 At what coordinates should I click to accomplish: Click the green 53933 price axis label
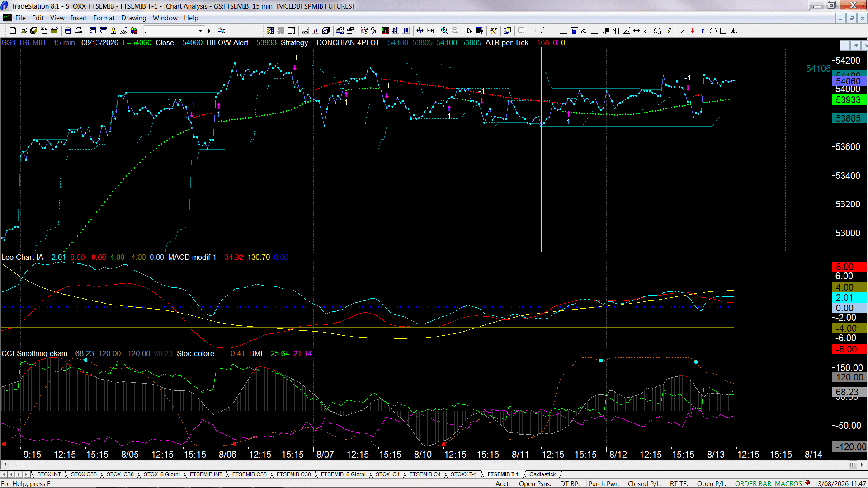[849, 100]
